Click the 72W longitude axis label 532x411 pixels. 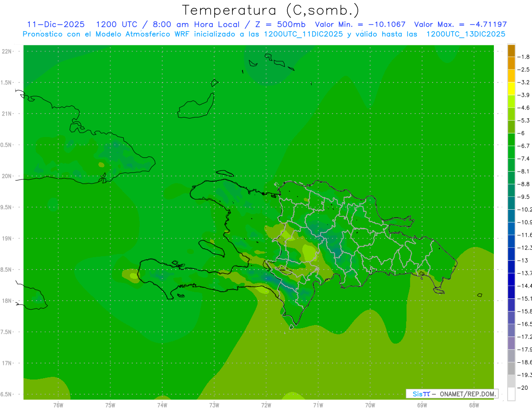[266, 405]
